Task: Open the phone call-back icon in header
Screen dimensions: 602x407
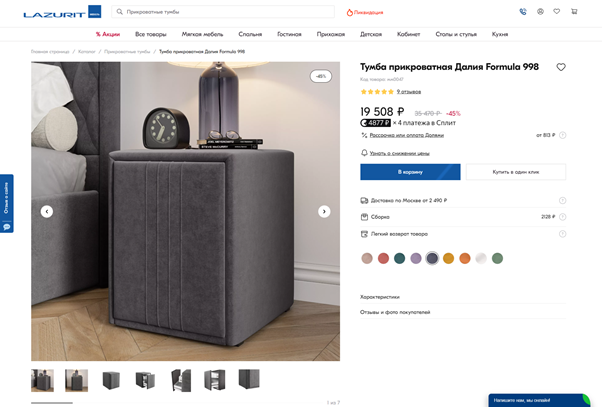Action: (x=523, y=12)
